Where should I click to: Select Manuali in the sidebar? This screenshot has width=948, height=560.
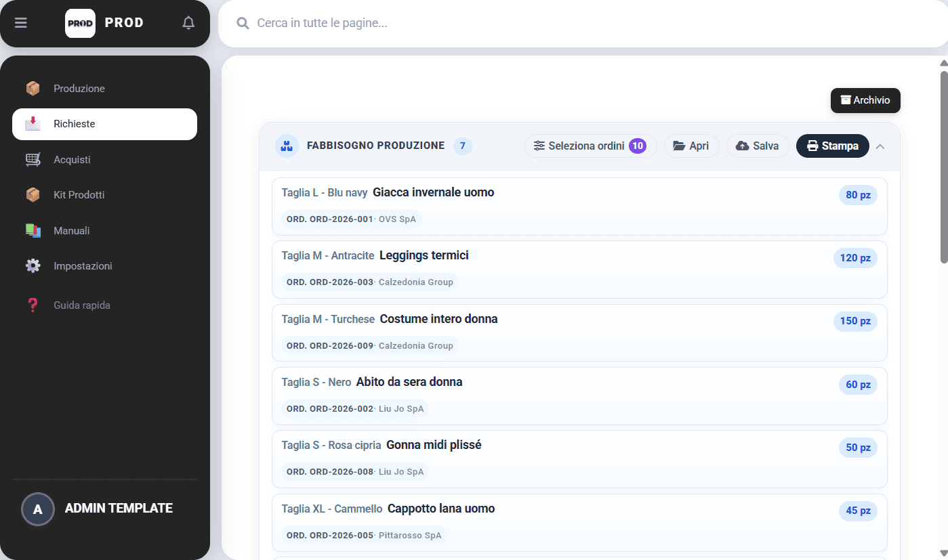pyautogui.click(x=104, y=231)
